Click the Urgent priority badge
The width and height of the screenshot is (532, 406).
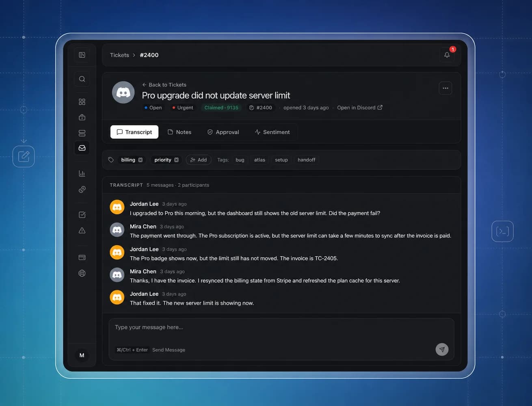coord(183,108)
